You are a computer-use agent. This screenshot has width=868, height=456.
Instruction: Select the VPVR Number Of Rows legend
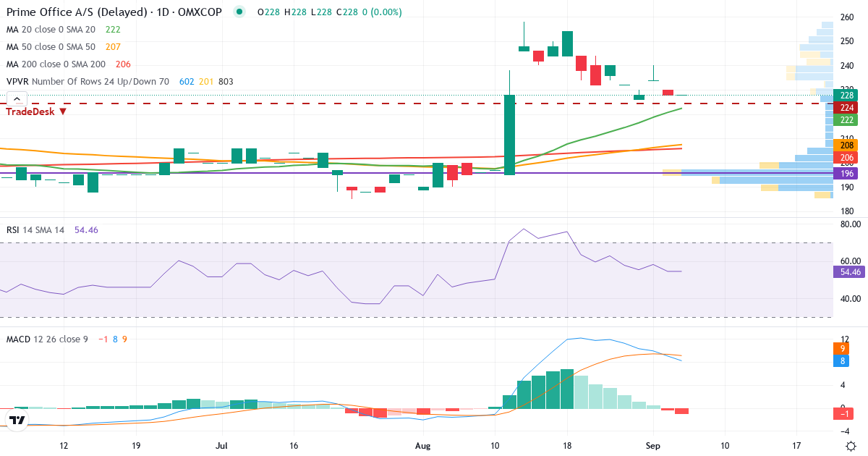pyautogui.click(x=88, y=82)
